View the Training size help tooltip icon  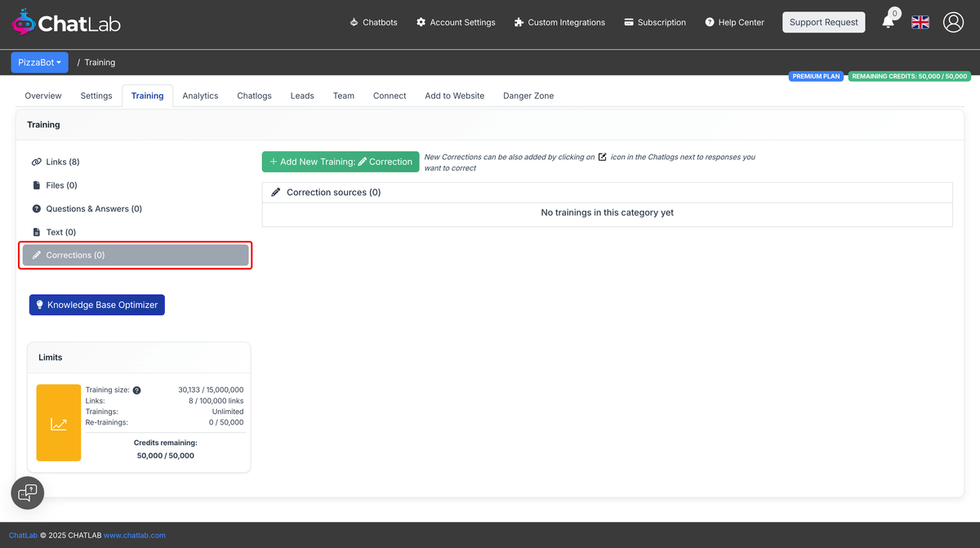(x=135, y=390)
